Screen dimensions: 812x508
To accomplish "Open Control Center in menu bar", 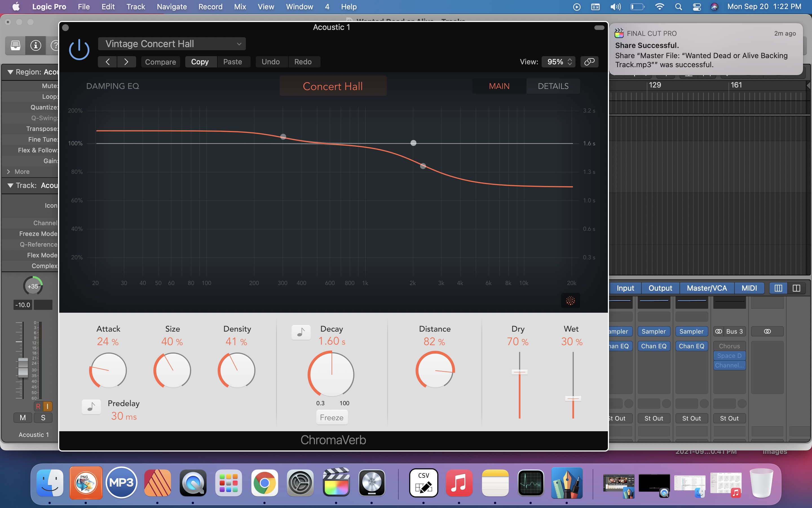I will [697, 7].
